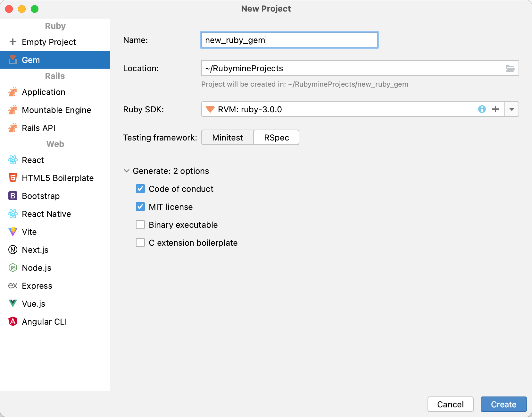Image resolution: width=532 pixels, height=417 pixels.
Task: Open the Ruby SDK dropdown arrow
Action: (512, 109)
